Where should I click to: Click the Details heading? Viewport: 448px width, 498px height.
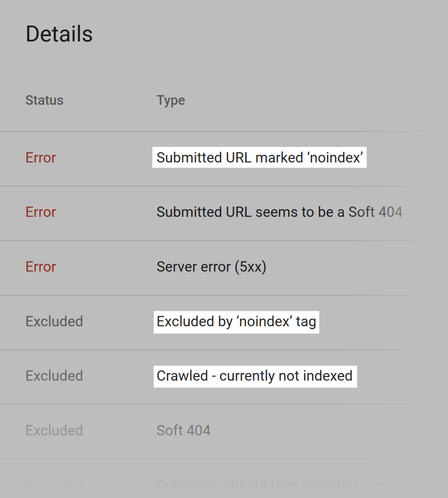[x=59, y=34]
